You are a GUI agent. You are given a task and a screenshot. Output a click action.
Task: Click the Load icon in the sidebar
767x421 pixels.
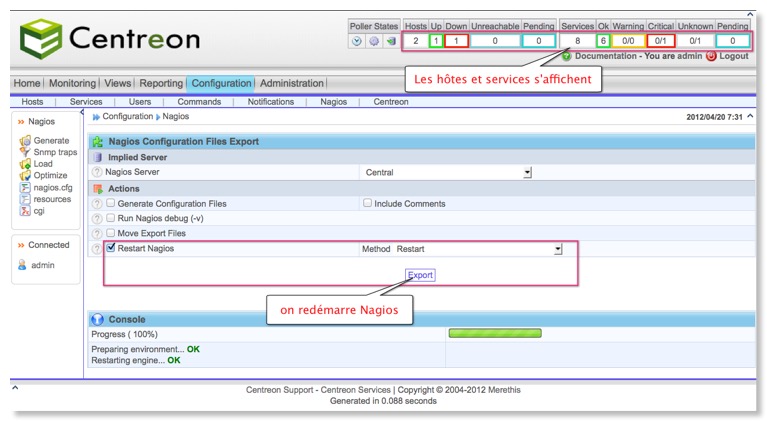coord(25,164)
